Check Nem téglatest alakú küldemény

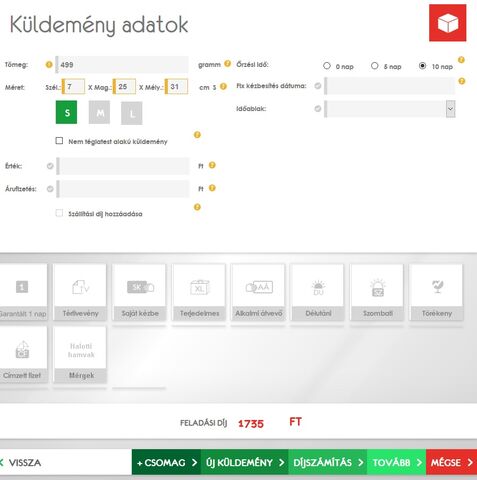(59, 141)
